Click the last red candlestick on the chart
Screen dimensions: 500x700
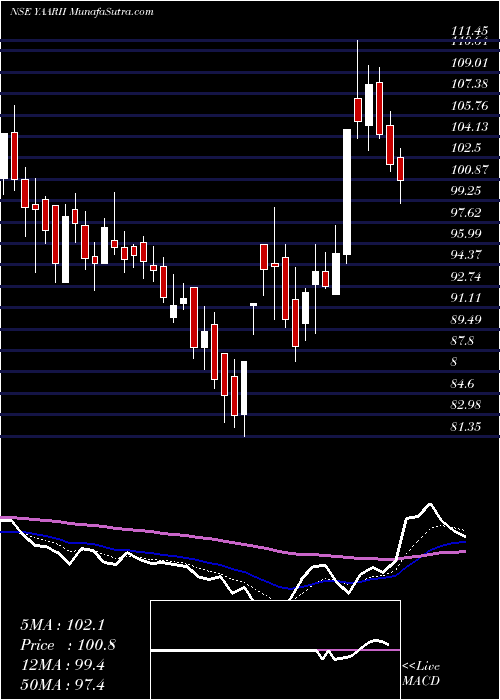pos(400,169)
